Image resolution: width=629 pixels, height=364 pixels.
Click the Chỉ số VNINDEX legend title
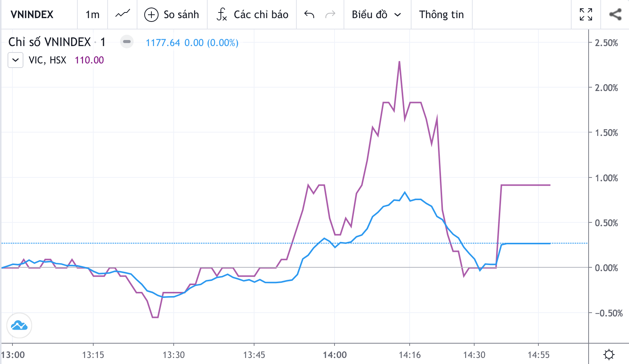pyautogui.click(x=49, y=42)
